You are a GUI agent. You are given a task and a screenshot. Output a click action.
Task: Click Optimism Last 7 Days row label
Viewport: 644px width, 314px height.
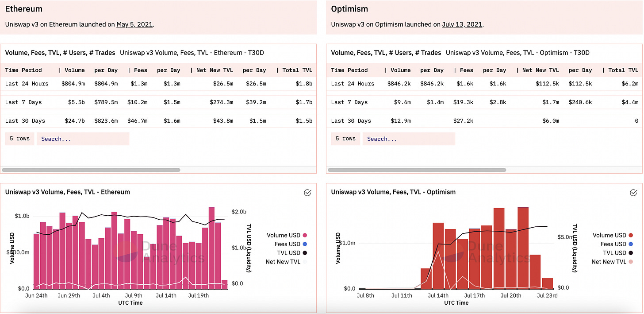[349, 102]
